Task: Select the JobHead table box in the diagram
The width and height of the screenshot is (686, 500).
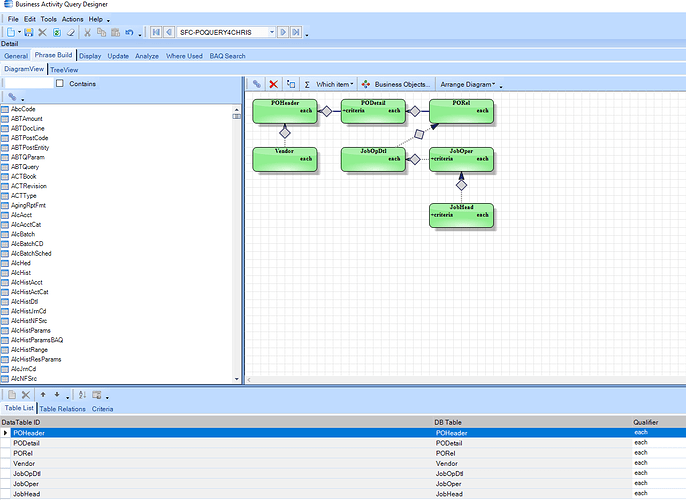Action: click(x=462, y=215)
